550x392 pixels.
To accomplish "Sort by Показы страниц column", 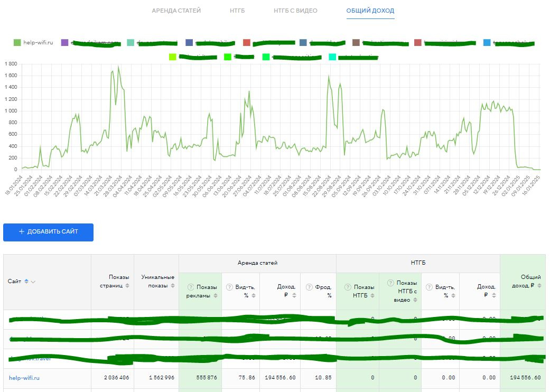I will (x=127, y=286).
